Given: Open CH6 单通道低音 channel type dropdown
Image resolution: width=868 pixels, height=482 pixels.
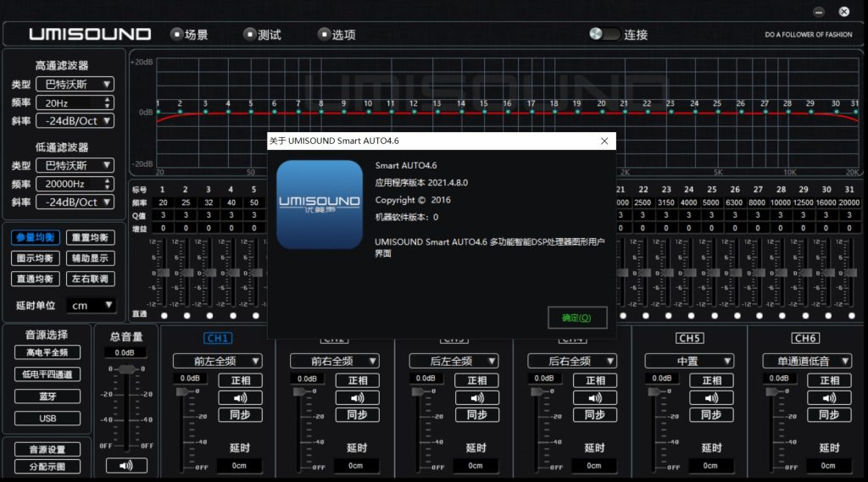Looking at the screenshot, I should pyautogui.click(x=807, y=362).
